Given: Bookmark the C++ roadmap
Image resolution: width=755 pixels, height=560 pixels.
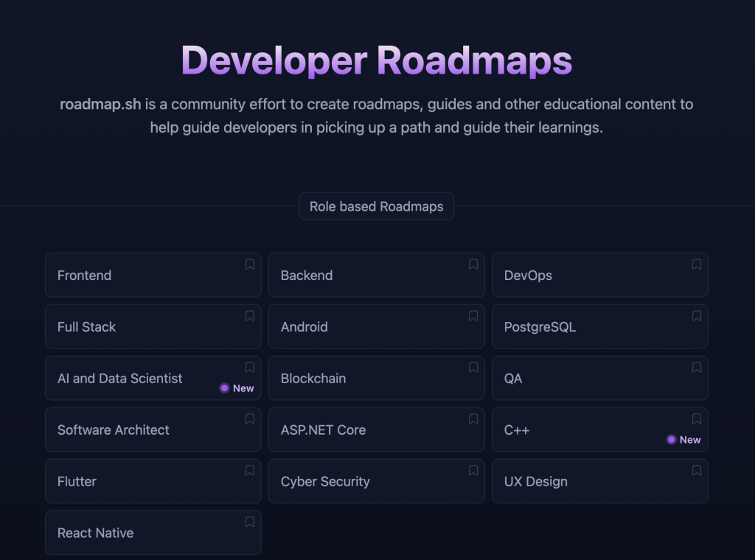Looking at the screenshot, I should click(696, 419).
